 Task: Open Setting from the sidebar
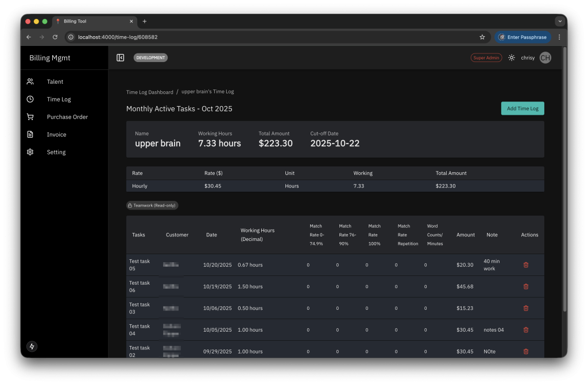56,152
